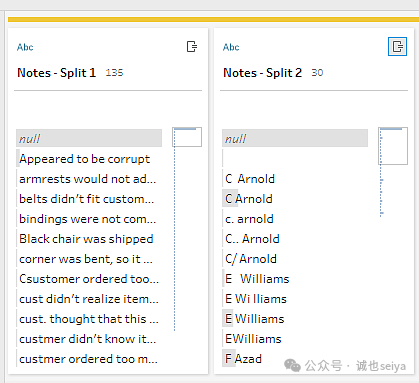Select the blank value row in Notes - Split 2

tap(295, 159)
